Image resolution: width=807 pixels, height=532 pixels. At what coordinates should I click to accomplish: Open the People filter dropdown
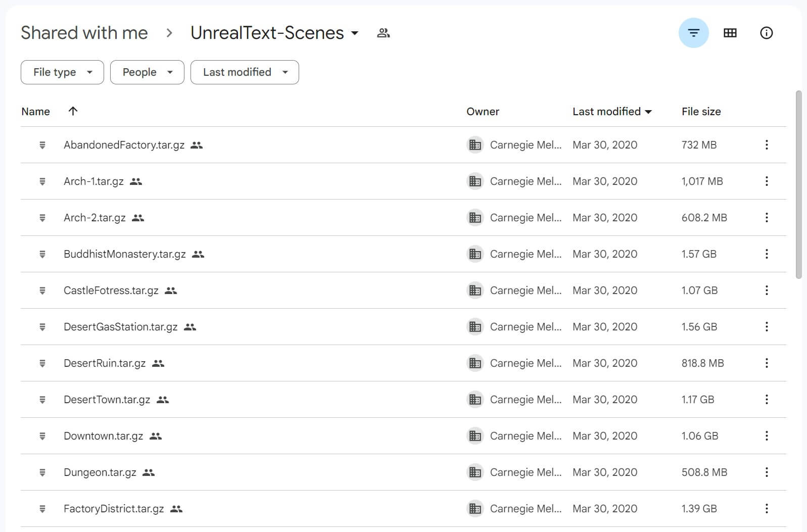pos(147,72)
